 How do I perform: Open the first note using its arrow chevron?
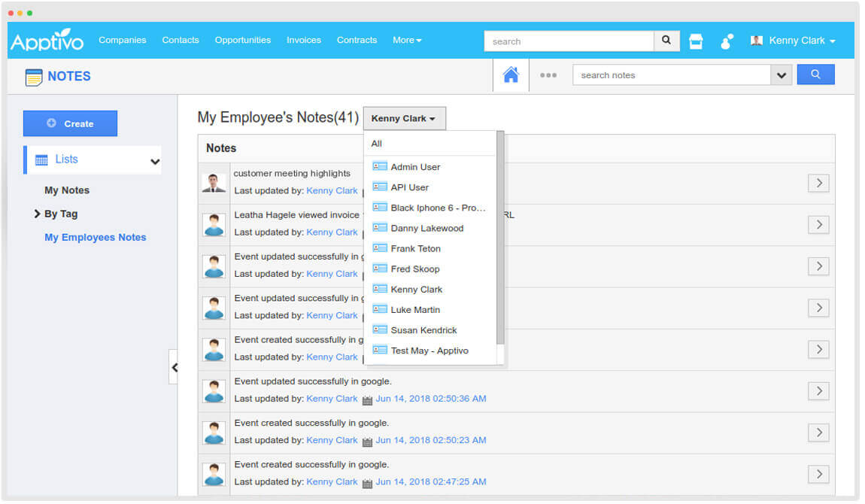point(818,183)
